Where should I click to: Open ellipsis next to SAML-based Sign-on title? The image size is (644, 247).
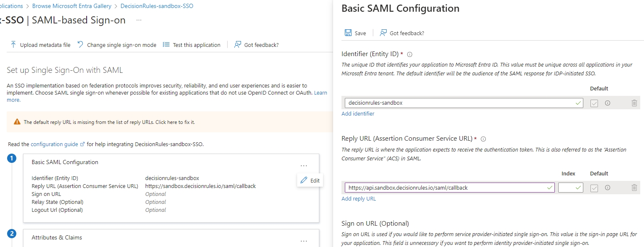[x=139, y=20]
